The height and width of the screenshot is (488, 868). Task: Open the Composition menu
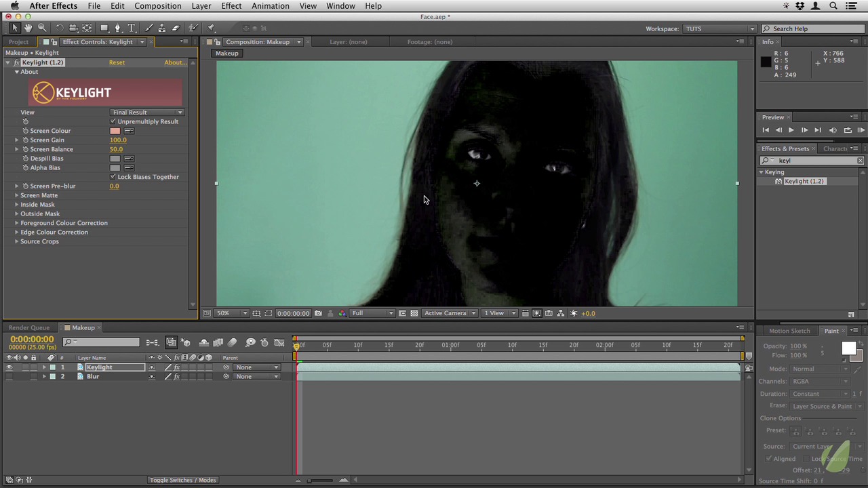pyautogui.click(x=157, y=6)
